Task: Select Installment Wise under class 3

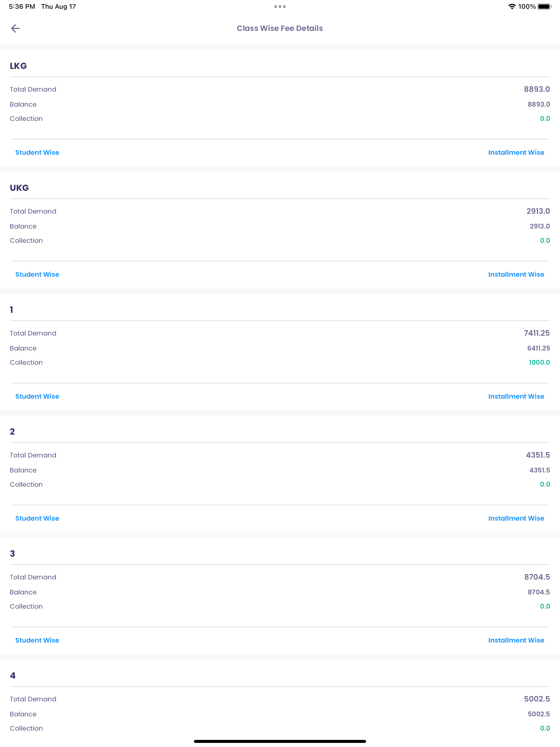Action: click(516, 640)
